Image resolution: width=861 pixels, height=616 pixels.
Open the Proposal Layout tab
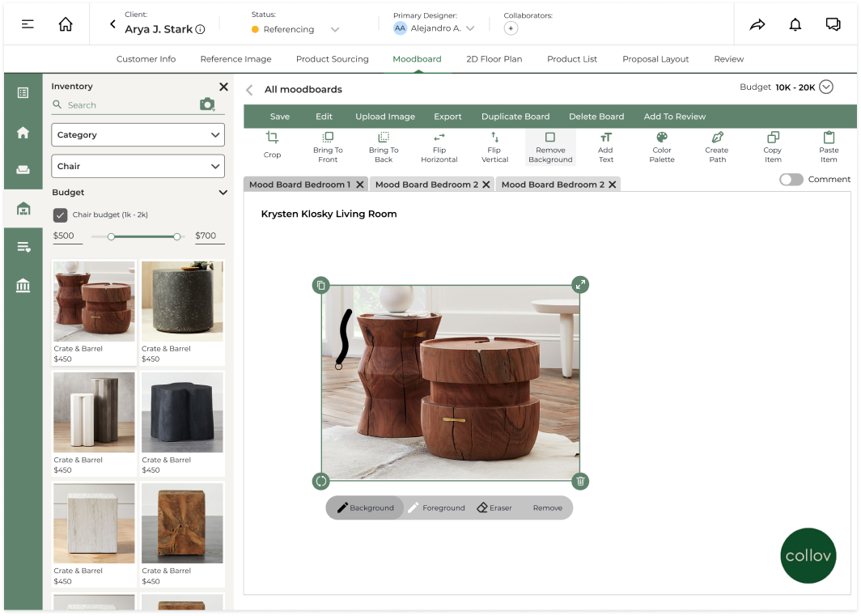click(655, 59)
